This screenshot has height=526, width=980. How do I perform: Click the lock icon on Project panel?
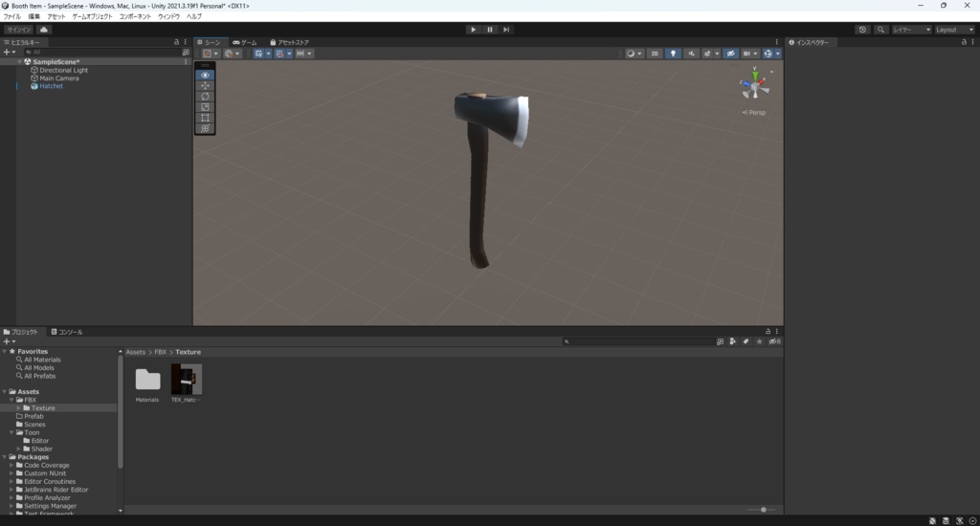(768, 331)
